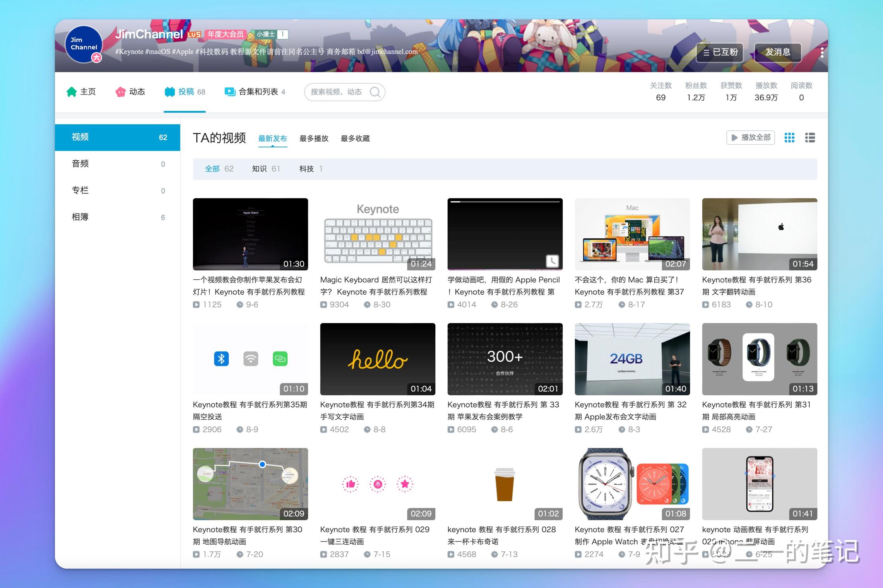The image size is (883, 588).
Task: Open the three Apple Watches thumbnail 01:13
Action: pyautogui.click(x=760, y=359)
